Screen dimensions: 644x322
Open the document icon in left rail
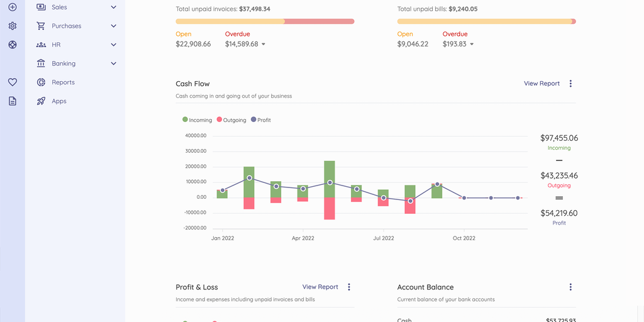(x=12, y=101)
